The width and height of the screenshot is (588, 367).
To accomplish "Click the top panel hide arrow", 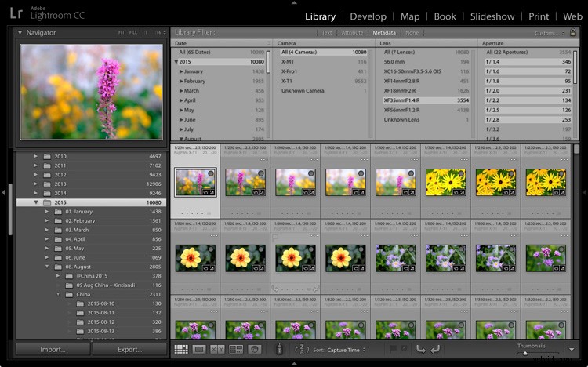I will (294, 2).
